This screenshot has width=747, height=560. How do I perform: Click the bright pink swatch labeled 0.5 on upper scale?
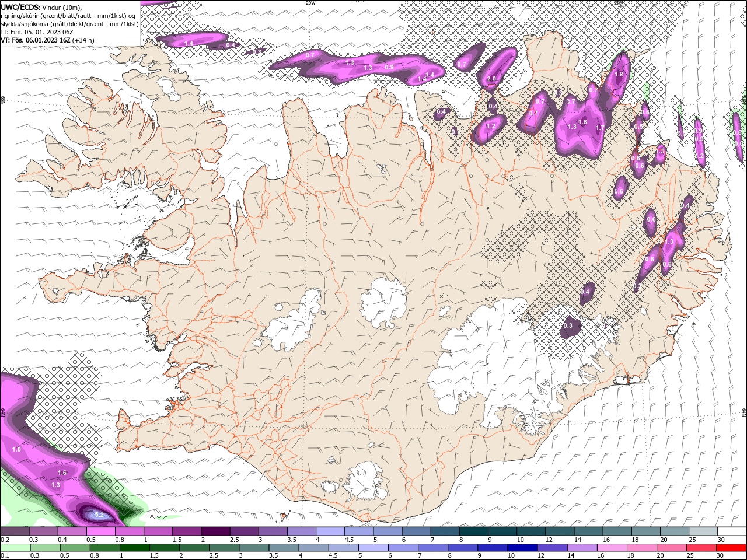pyautogui.click(x=100, y=531)
